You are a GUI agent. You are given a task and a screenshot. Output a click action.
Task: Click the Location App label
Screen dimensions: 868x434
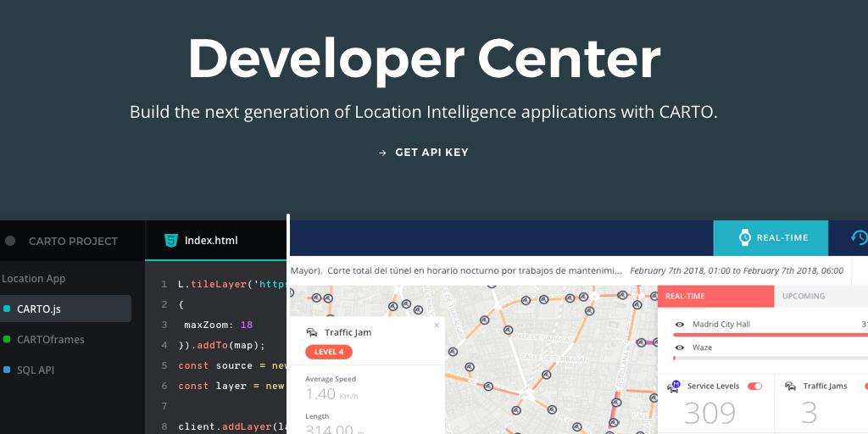tap(33, 278)
